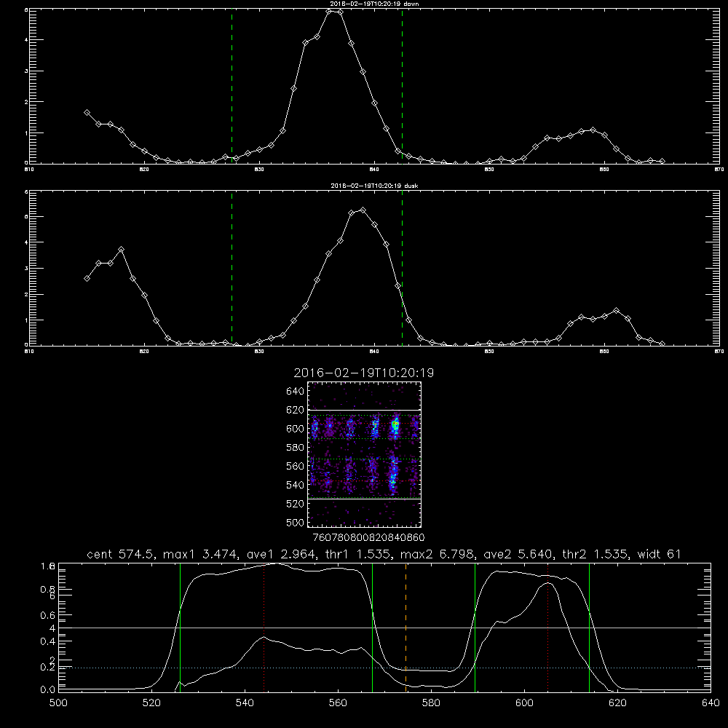Click the green boundary line near 590 in the profile plot
Viewport: 728px width, 728px height.
point(475,627)
